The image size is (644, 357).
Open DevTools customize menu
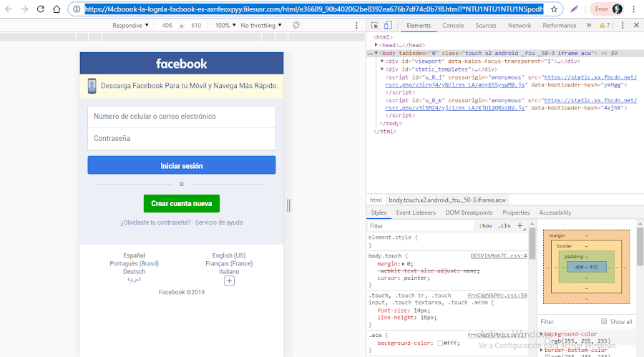pyautogui.click(x=623, y=25)
